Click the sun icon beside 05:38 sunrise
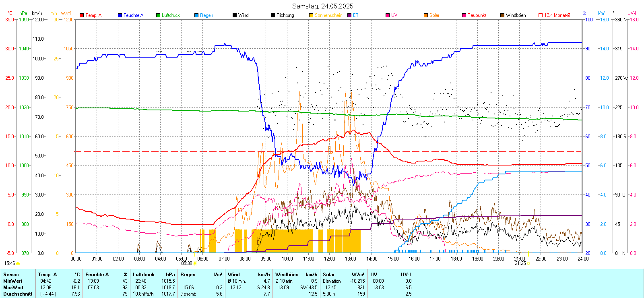 (195, 263)
